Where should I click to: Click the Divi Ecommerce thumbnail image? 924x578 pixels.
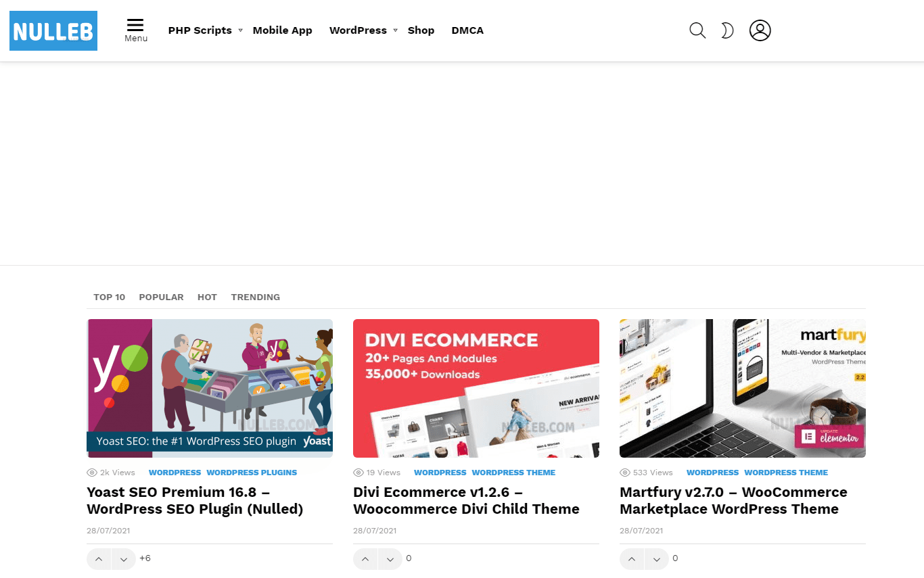pyautogui.click(x=476, y=388)
